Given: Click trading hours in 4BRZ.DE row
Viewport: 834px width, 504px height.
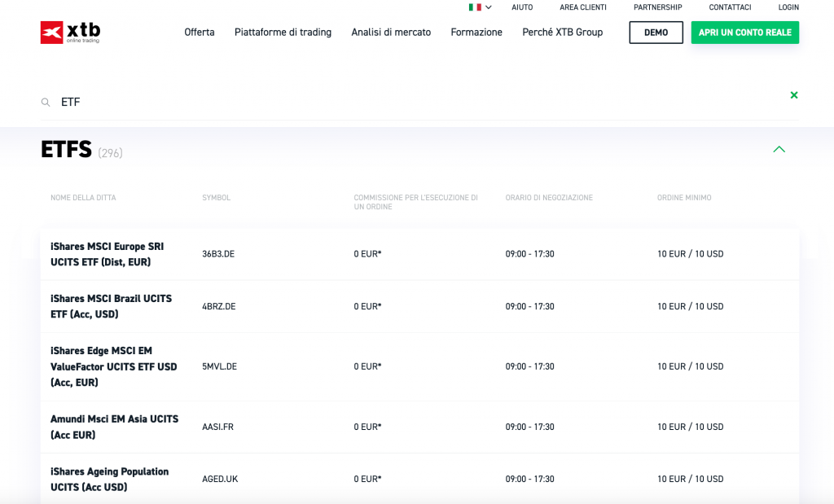Looking at the screenshot, I should (529, 306).
